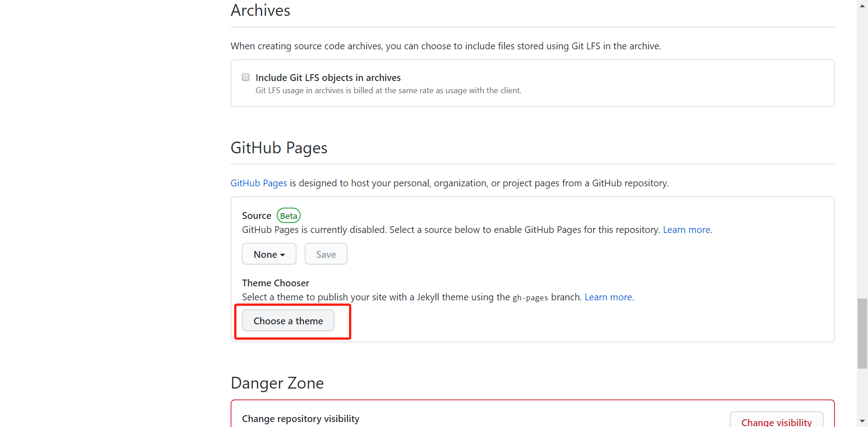Click the Change repository visibility text

pos(301,419)
